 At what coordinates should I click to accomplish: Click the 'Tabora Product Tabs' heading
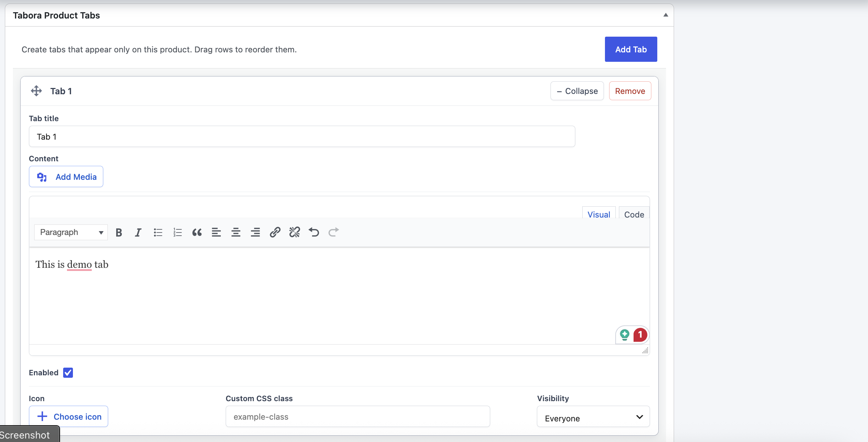[57, 15]
